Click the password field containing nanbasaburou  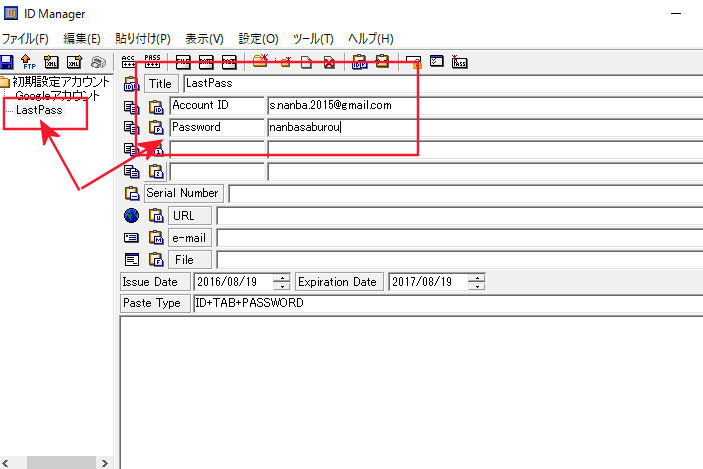485,128
